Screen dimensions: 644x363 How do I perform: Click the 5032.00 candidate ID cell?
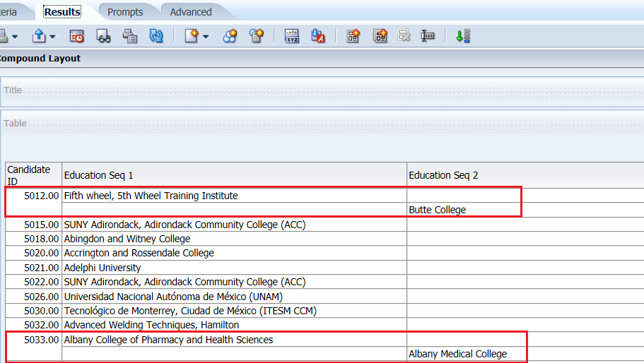(34, 325)
